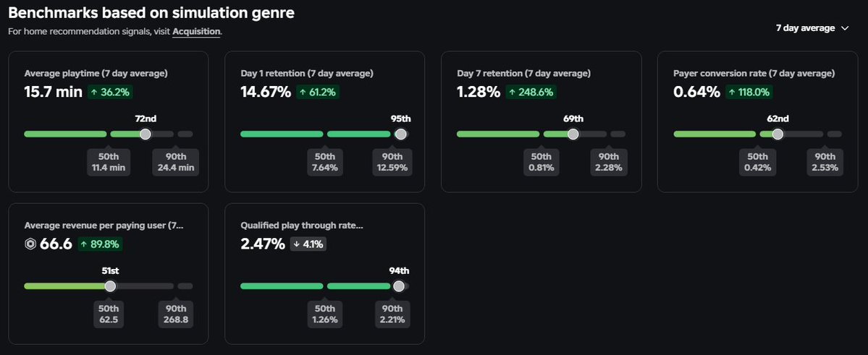The height and width of the screenshot is (355, 868).
Task: Click the 90th 24.4 min benchmark label
Action: pyautogui.click(x=175, y=162)
